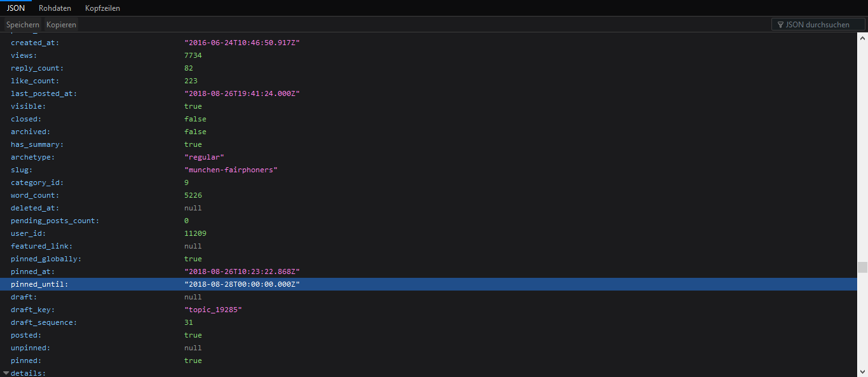Select the value 31
This screenshot has width=868, height=377.
click(x=189, y=322)
